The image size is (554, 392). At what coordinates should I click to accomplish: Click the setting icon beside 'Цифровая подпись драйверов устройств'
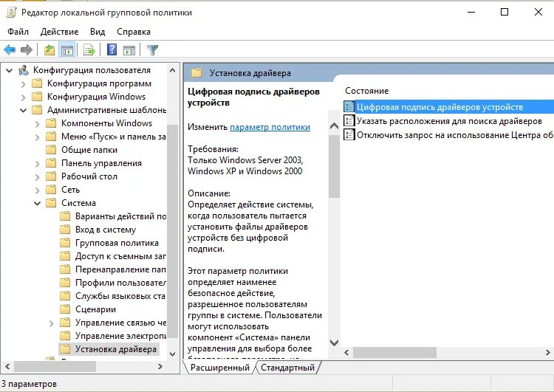coord(349,106)
